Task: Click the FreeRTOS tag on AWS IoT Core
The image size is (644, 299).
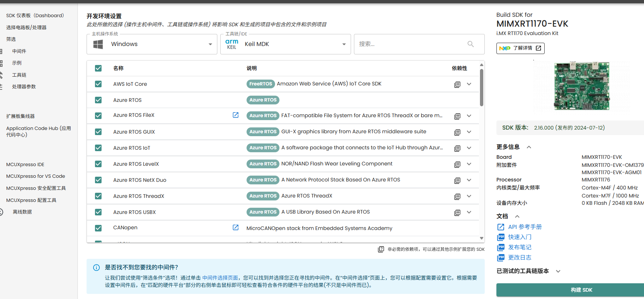Action: point(260,84)
